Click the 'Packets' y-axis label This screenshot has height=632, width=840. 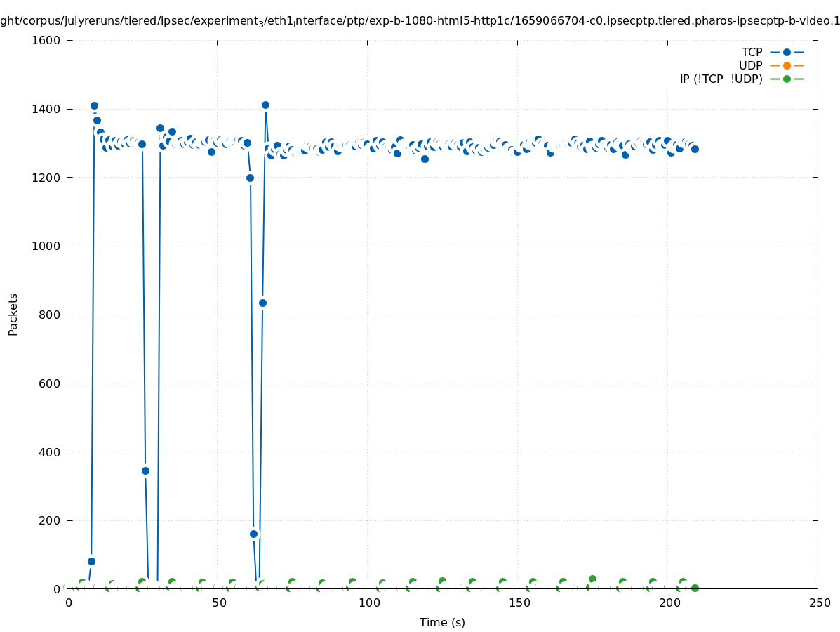click(13, 314)
